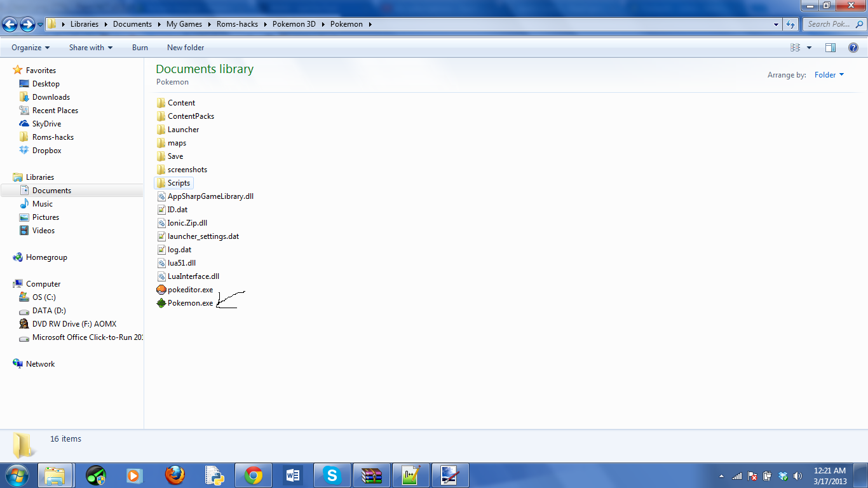
Task: Click the Burn toolbar button
Action: click(140, 48)
